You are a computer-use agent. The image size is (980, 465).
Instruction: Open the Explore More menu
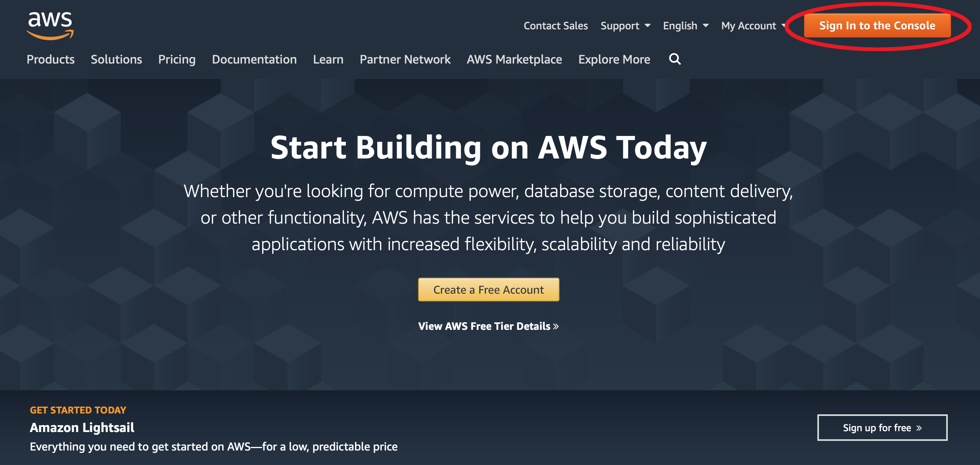(x=614, y=60)
